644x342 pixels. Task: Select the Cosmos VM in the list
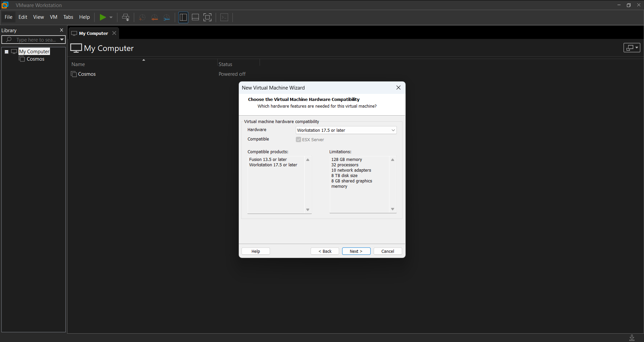[x=87, y=74]
